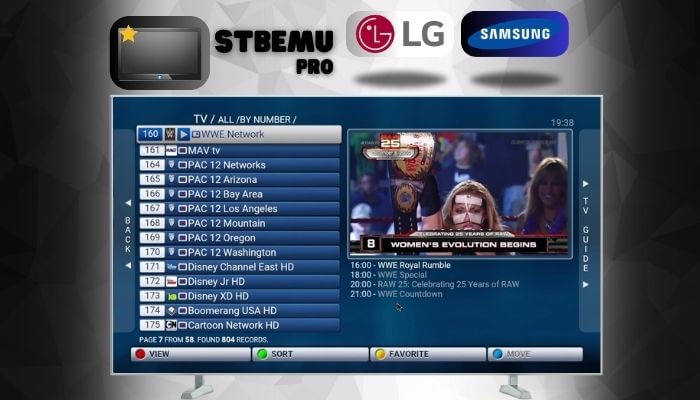Image resolution: width=700 pixels, height=400 pixels.
Task: Click the TV / ALL / BY NUMBER breadcrumb
Action: pyautogui.click(x=245, y=119)
